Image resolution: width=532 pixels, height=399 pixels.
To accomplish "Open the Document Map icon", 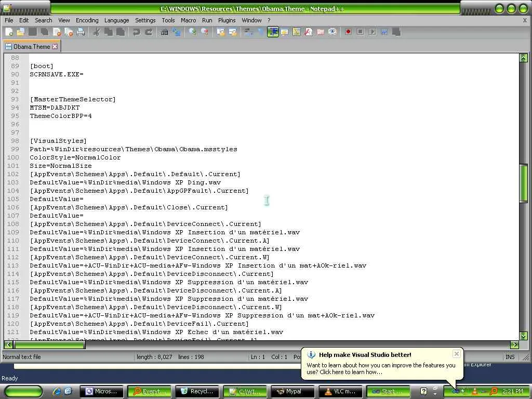I will [296, 32].
